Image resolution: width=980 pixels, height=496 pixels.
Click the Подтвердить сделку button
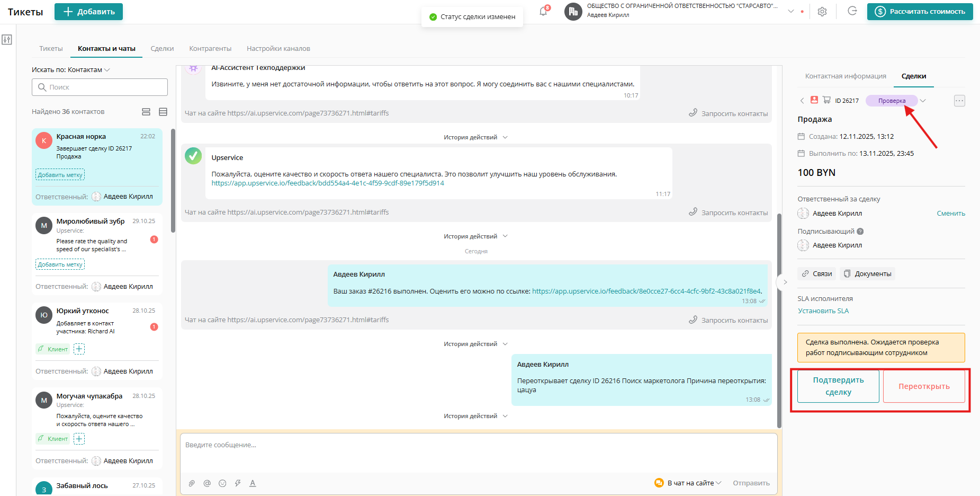point(838,386)
